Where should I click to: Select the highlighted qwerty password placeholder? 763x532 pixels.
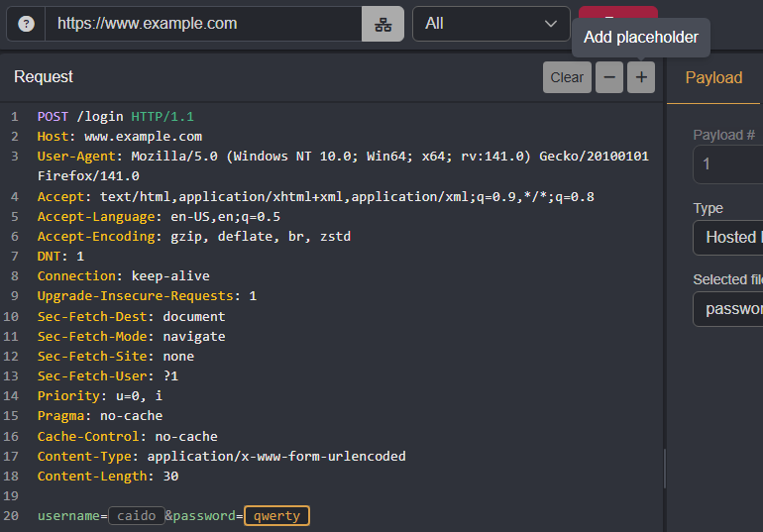point(276,516)
